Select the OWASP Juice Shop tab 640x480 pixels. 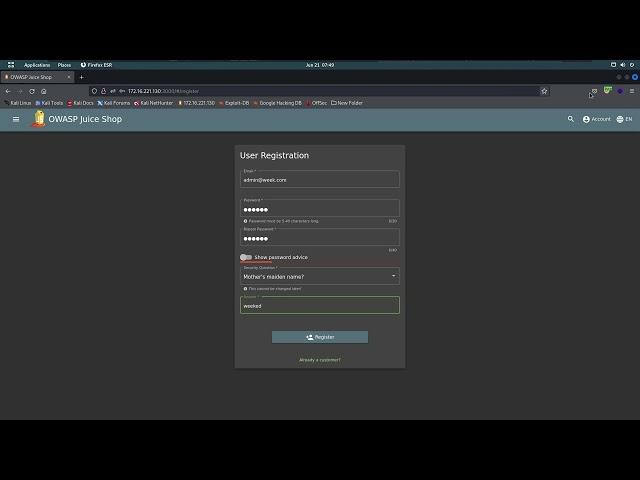(x=37, y=77)
